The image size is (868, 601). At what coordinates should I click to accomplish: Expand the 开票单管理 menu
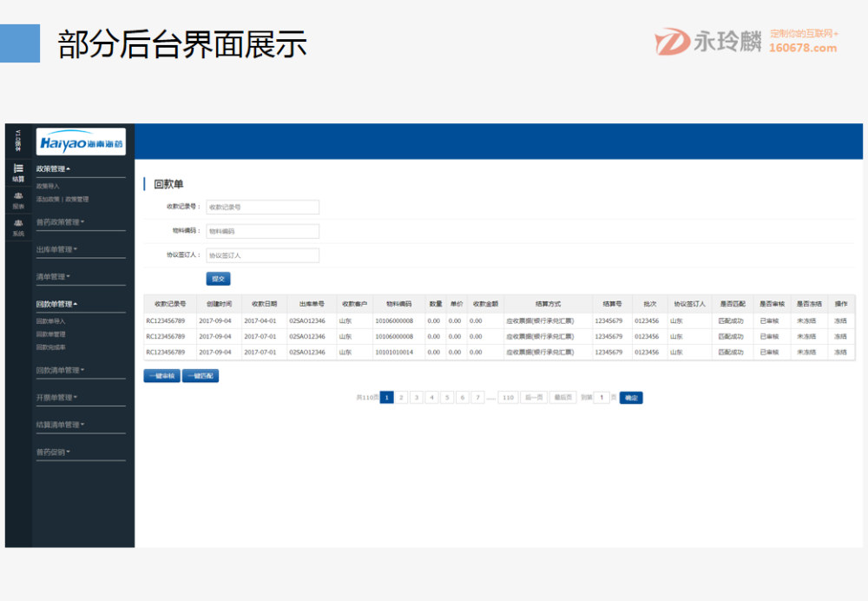tap(54, 396)
